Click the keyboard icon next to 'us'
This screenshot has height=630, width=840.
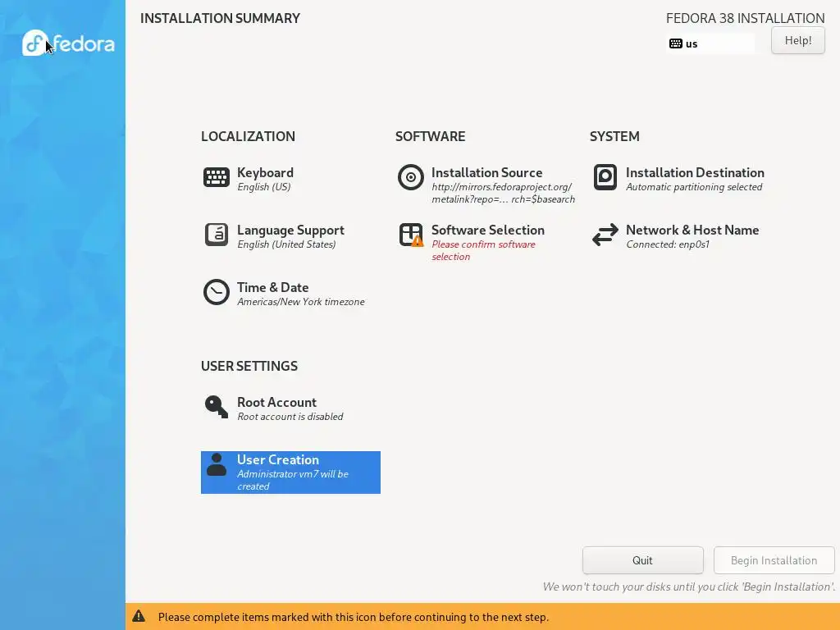[x=676, y=43]
